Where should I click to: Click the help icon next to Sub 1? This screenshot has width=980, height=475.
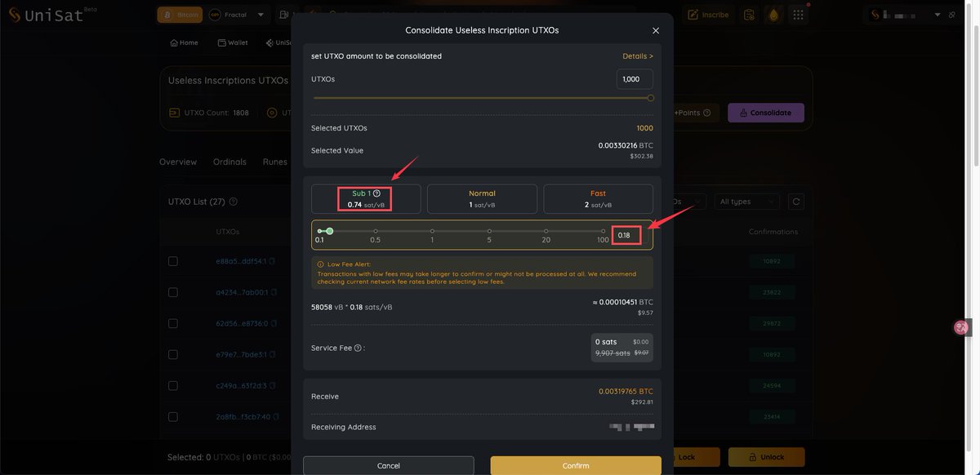coord(376,193)
